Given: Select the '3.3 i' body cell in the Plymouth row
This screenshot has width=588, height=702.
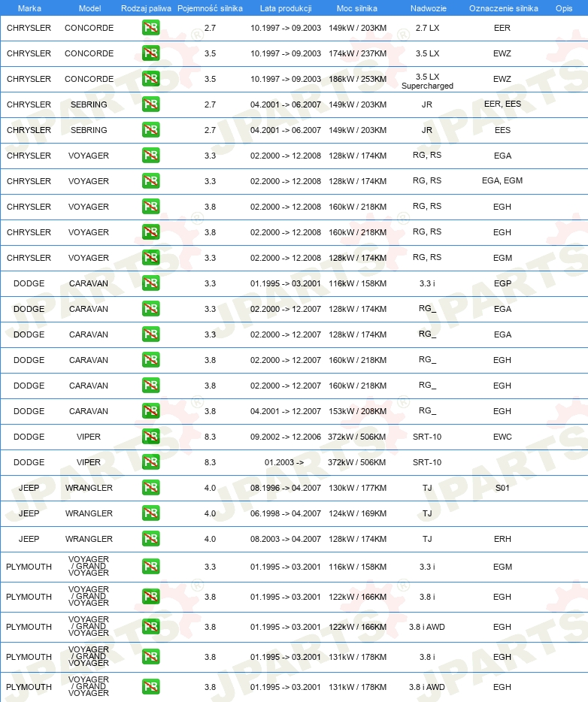Looking at the screenshot, I should [427, 567].
